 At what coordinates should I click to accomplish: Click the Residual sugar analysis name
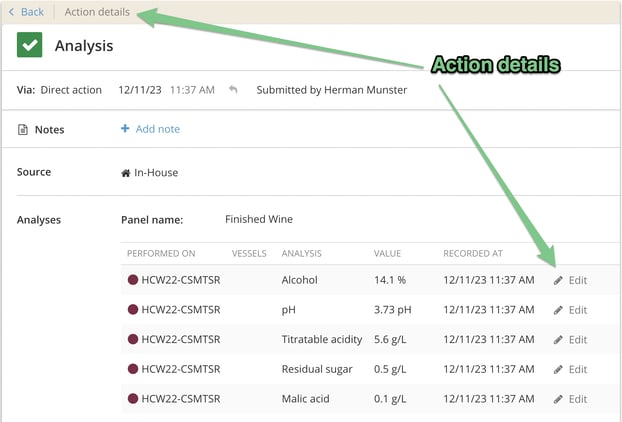tap(317, 369)
